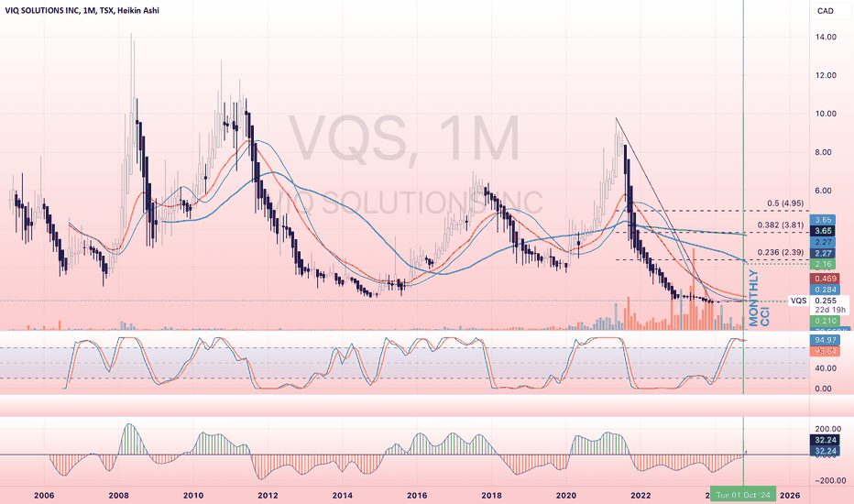Click the 2018 time axis label
Screen dimensions: 854x504
point(492,495)
